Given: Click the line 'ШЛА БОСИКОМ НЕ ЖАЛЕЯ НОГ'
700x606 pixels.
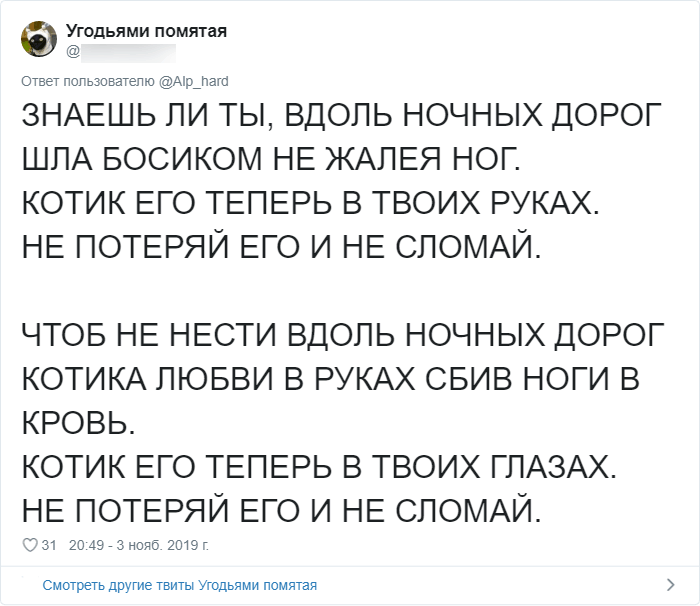Looking at the screenshot, I should 271,159.
